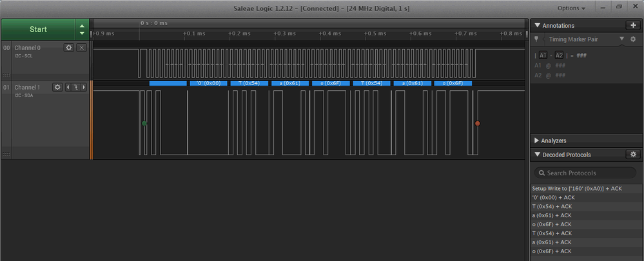Click the last o (0x6F) bubble on waveform

pyautogui.click(x=453, y=83)
